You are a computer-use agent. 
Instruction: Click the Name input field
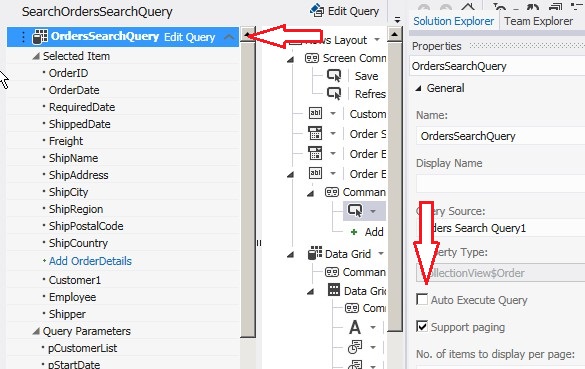point(501,136)
